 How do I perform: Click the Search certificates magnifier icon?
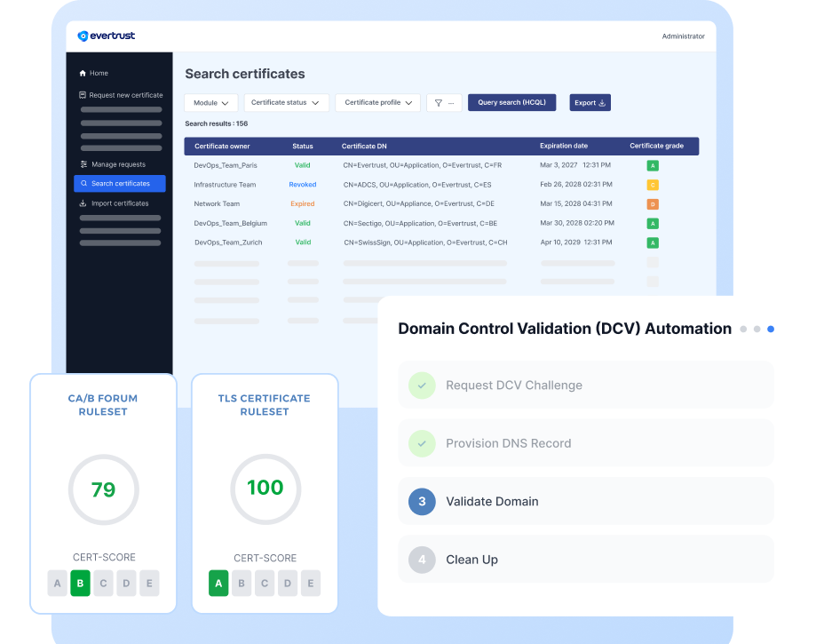click(x=84, y=184)
